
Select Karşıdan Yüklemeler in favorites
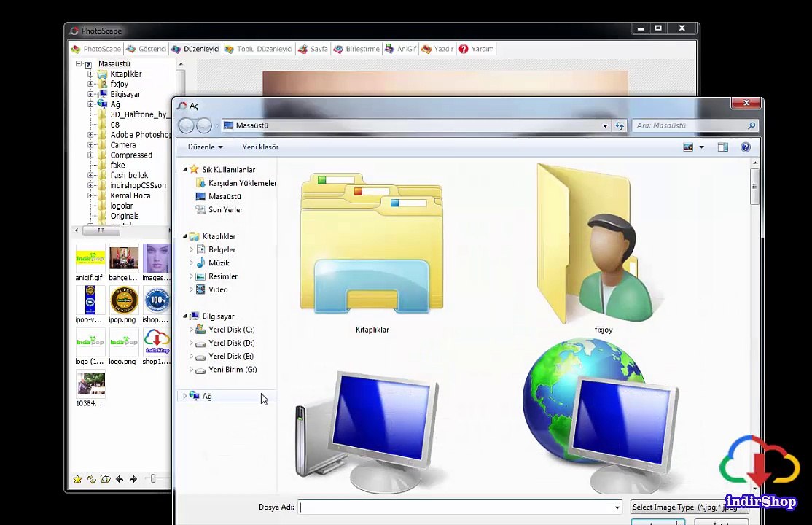tap(236, 183)
